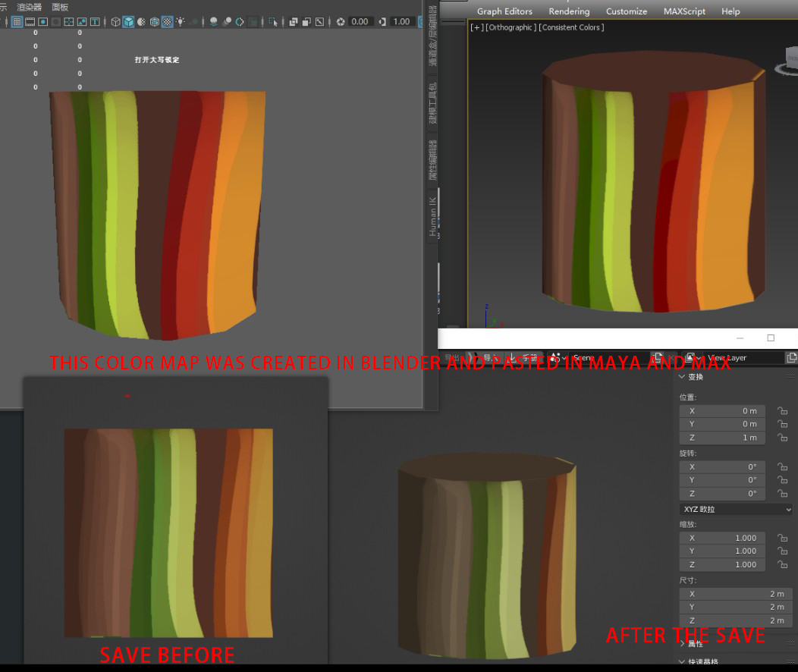The image size is (798, 672).
Task: Click Maya exposure value field 0.00
Action: (360, 22)
